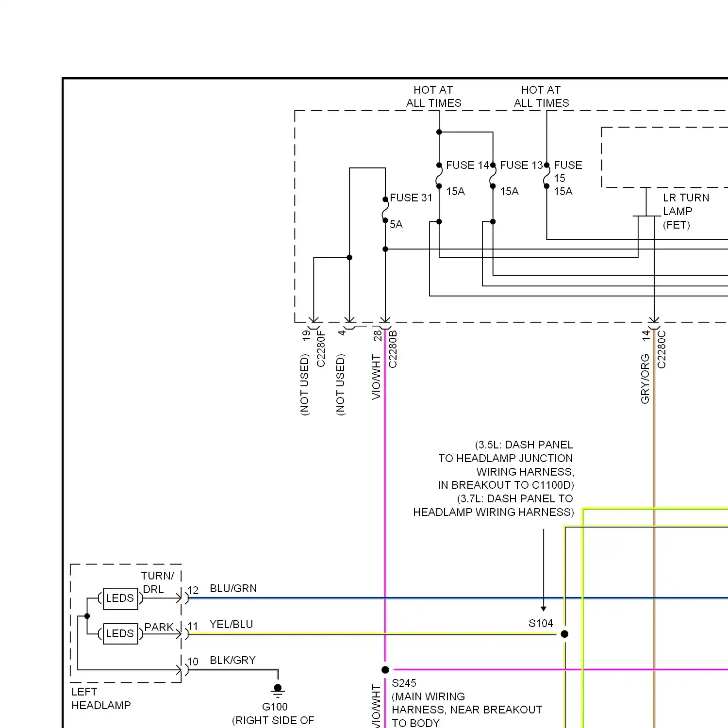This screenshot has height=728, width=728.
Task: Click the S245 splice dot
Action: (385, 670)
